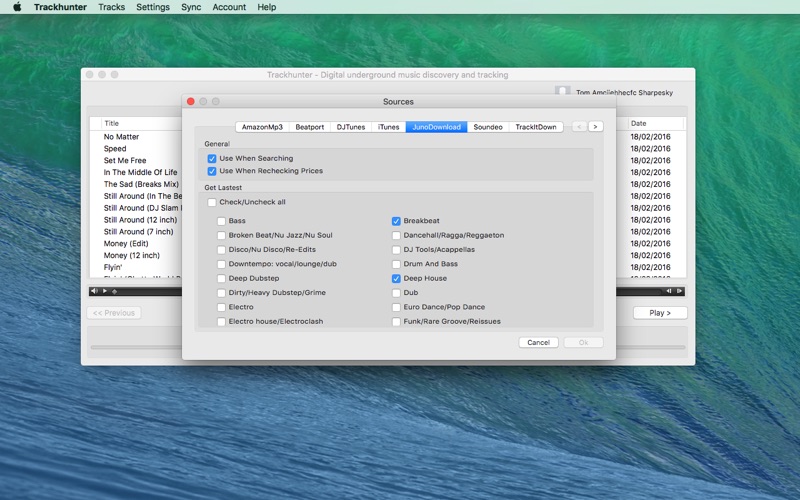
Task: Check Dancehall/Ragga/Reggaeton
Action: (396, 235)
